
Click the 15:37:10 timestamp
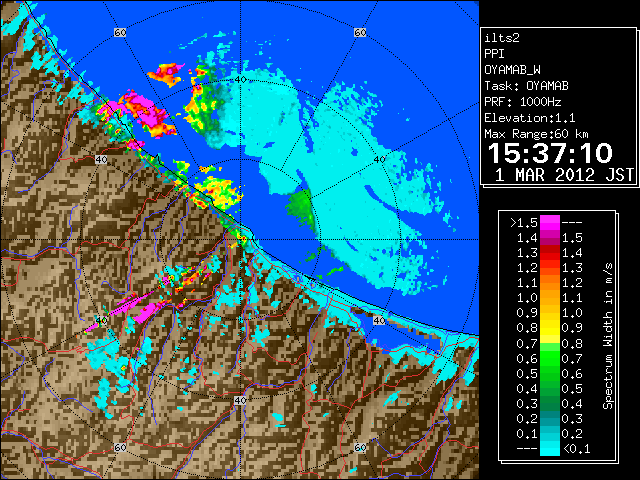click(x=550, y=153)
